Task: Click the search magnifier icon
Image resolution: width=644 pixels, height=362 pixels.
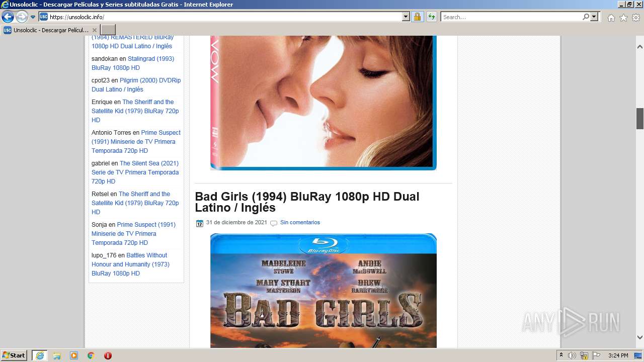Action: (x=586, y=17)
